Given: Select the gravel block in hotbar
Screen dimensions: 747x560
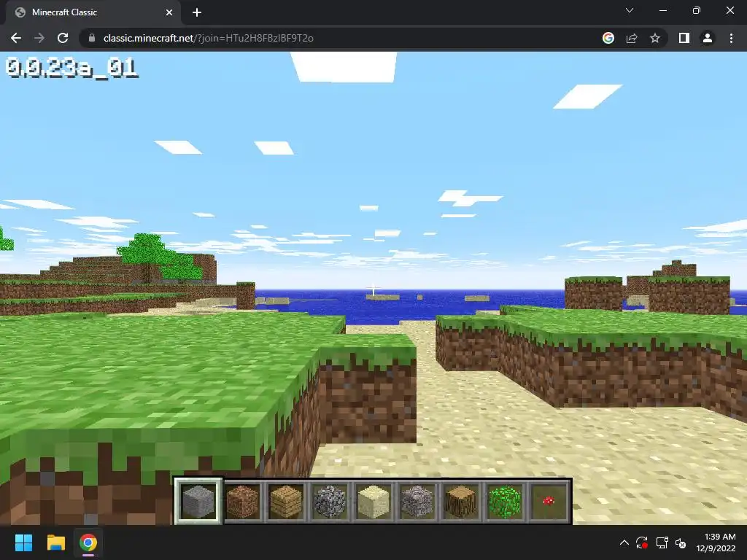Looking at the screenshot, I should click(x=417, y=501).
